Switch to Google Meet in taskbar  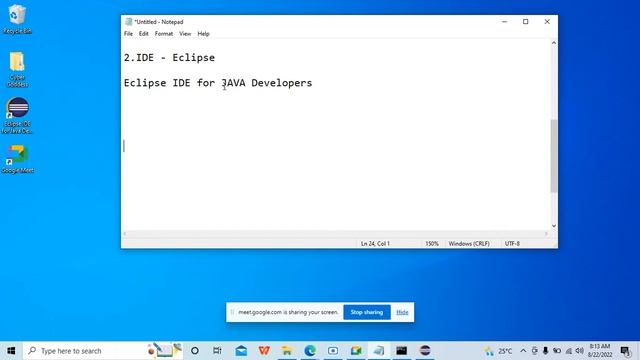pyautogui.click(x=356, y=351)
